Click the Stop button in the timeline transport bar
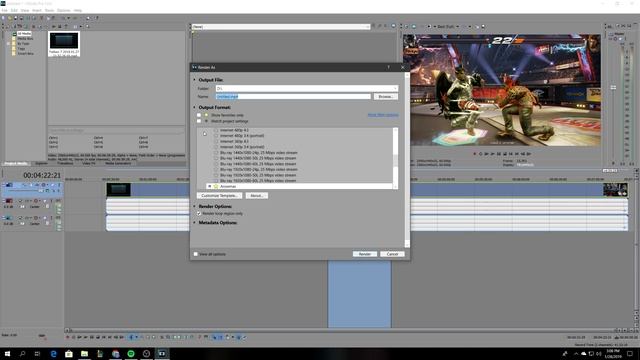 point(98,337)
